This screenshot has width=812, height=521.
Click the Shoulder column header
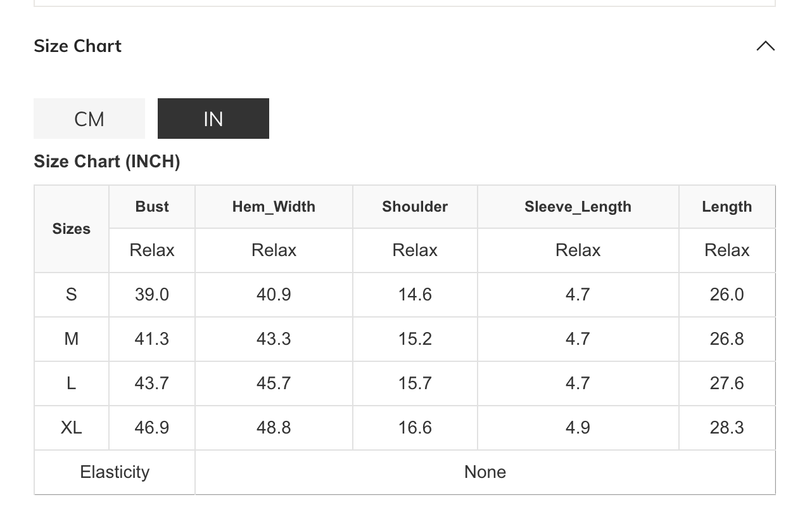tap(415, 207)
